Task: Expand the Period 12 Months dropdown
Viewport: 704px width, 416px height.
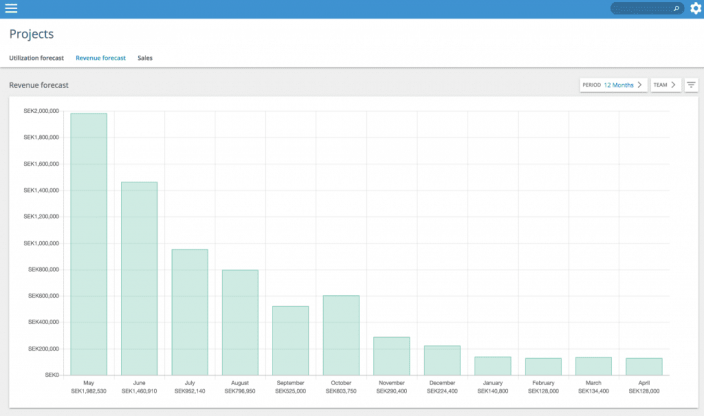Action: coord(613,85)
